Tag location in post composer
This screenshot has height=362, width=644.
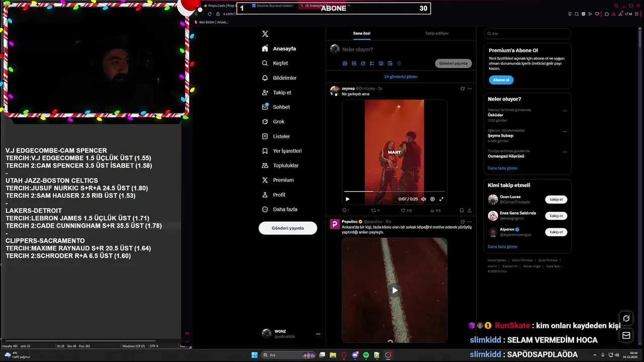click(399, 63)
